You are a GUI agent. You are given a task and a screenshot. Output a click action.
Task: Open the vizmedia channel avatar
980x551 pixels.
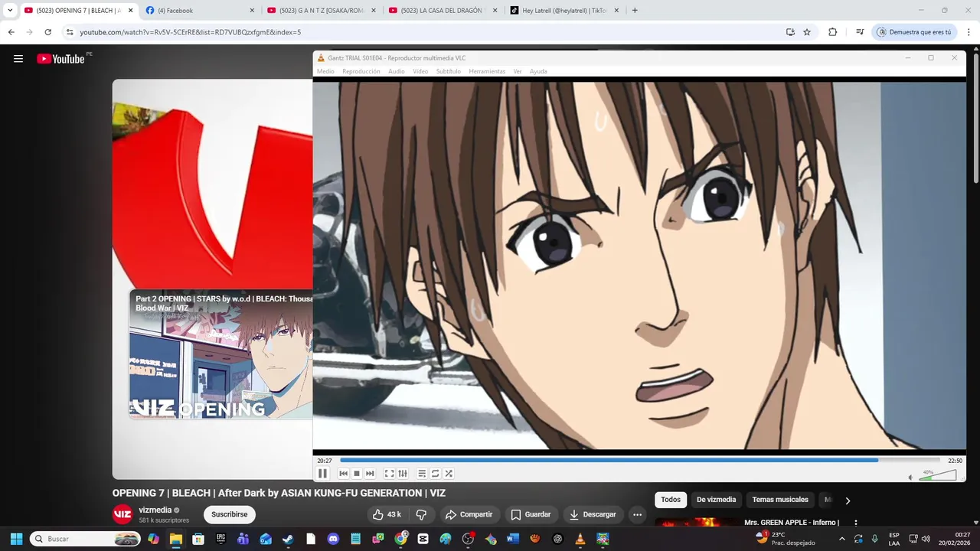coord(122,514)
